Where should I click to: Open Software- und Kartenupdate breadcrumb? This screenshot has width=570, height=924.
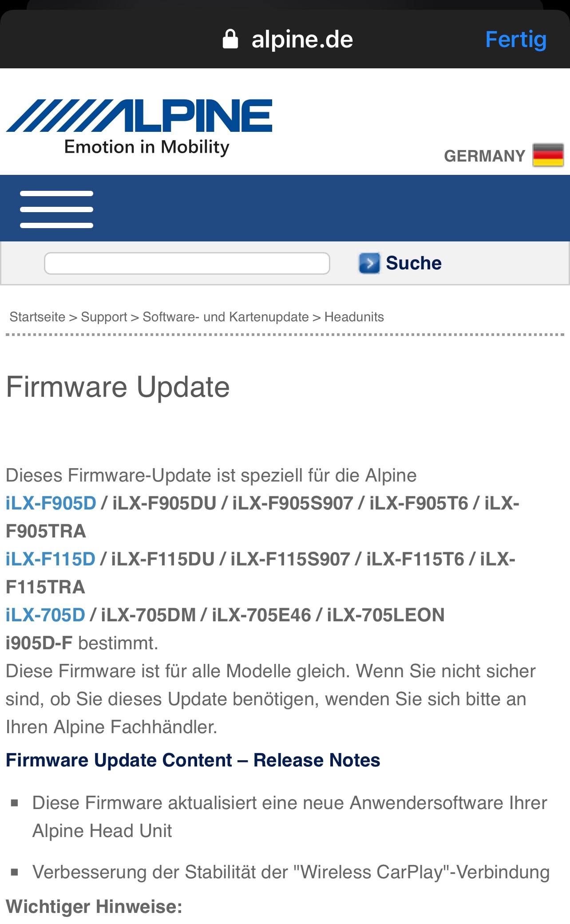click(226, 317)
